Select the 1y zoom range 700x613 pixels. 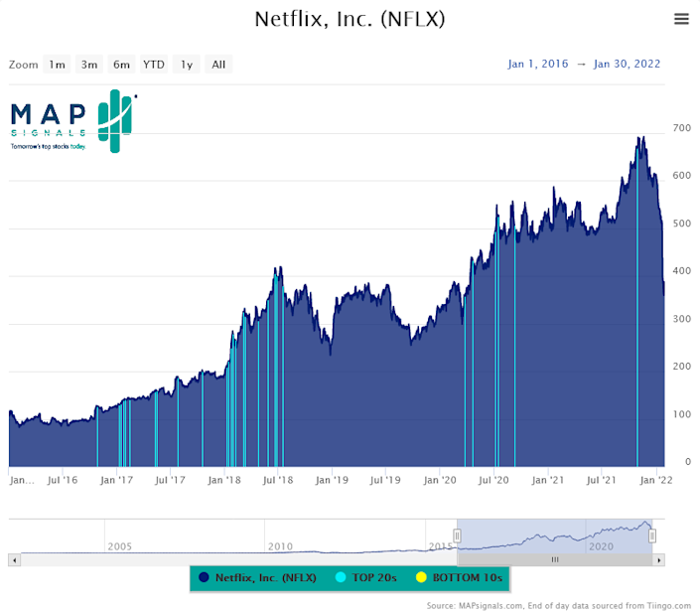186,65
